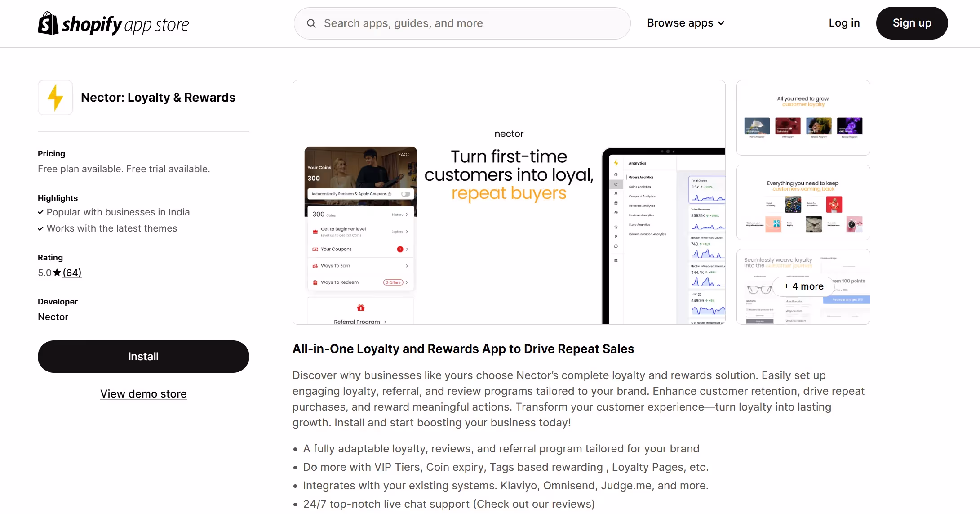Click the Nector lightning bolt app icon

[x=55, y=98]
